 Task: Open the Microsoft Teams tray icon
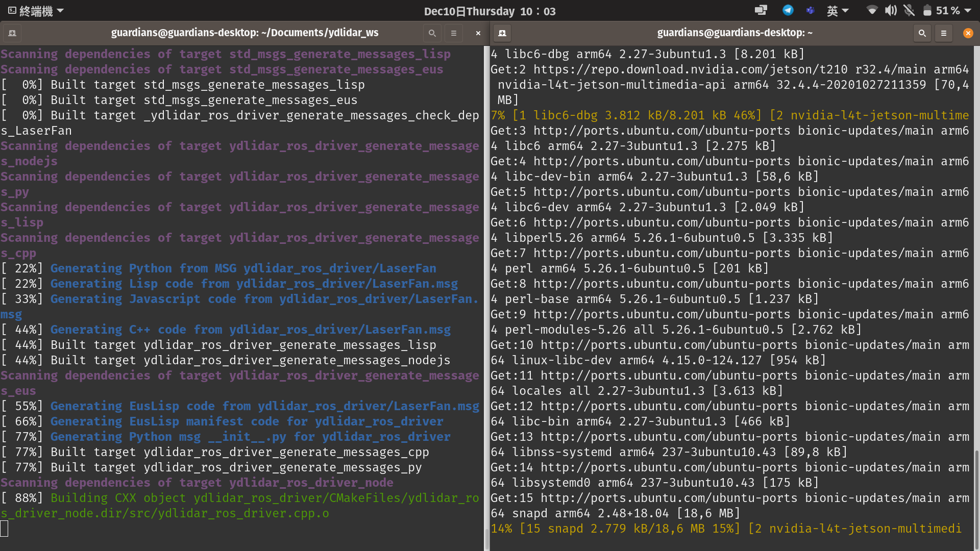click(x=810, y=10)
